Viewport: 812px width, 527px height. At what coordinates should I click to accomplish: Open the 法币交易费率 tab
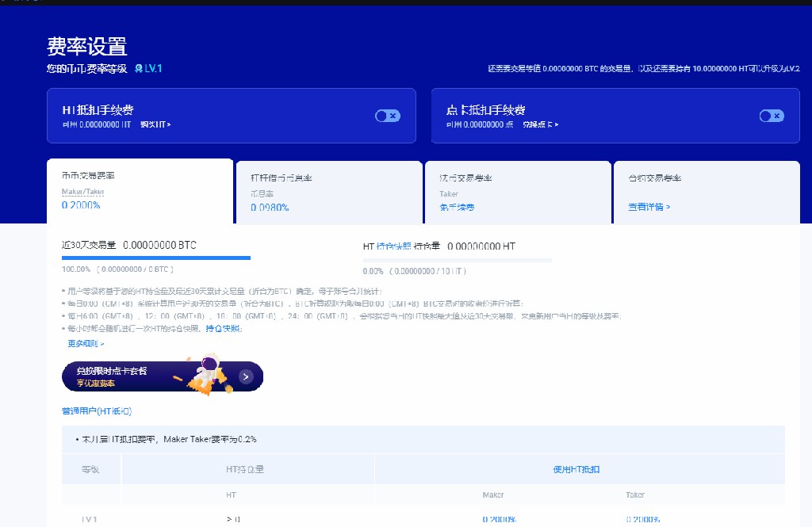517,191
